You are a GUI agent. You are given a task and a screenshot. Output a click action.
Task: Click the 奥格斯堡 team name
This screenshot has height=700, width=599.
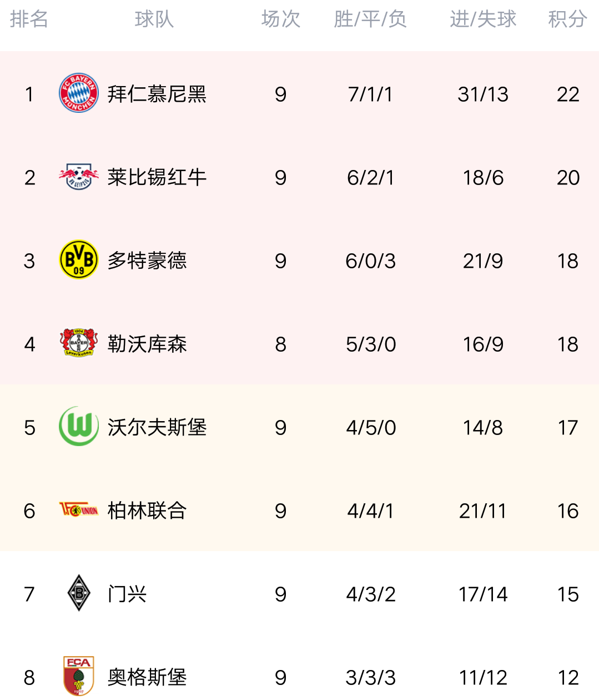[147, 677]
